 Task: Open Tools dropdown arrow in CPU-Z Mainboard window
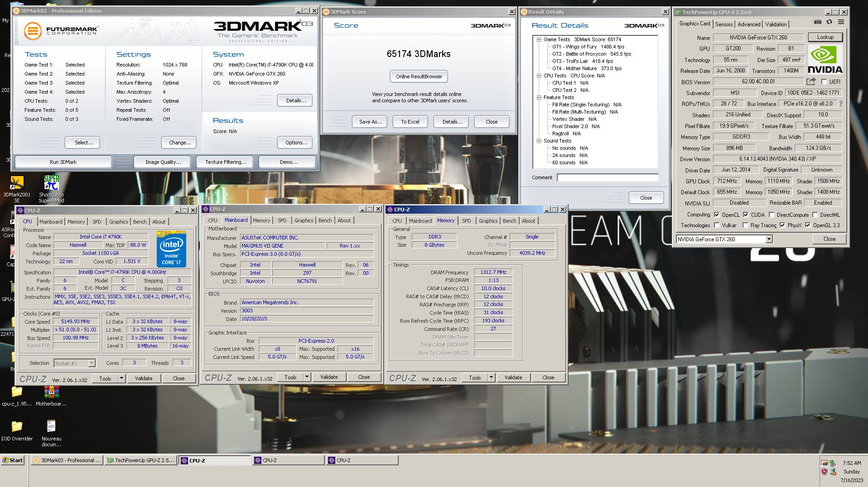tap(307, 377)
